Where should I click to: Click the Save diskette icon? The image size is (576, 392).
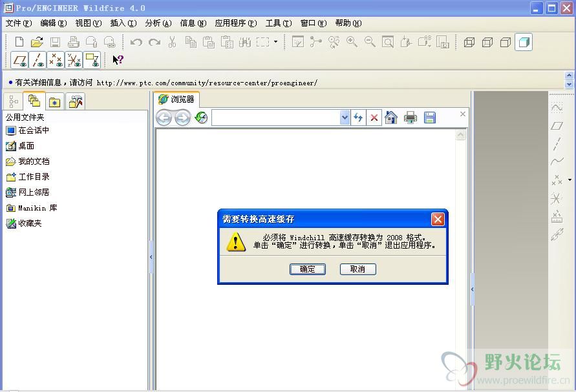click(x=55, y=42)
